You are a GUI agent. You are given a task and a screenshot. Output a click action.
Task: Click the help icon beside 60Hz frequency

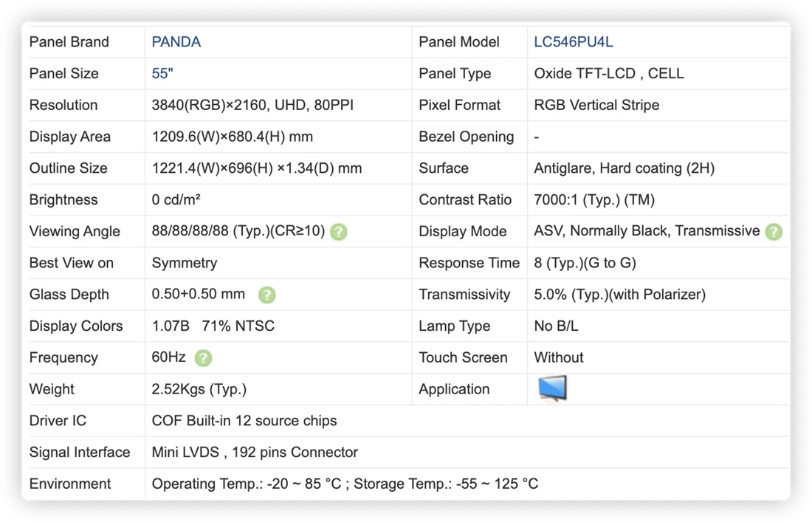pyautogui.click(x=203, y=358)
